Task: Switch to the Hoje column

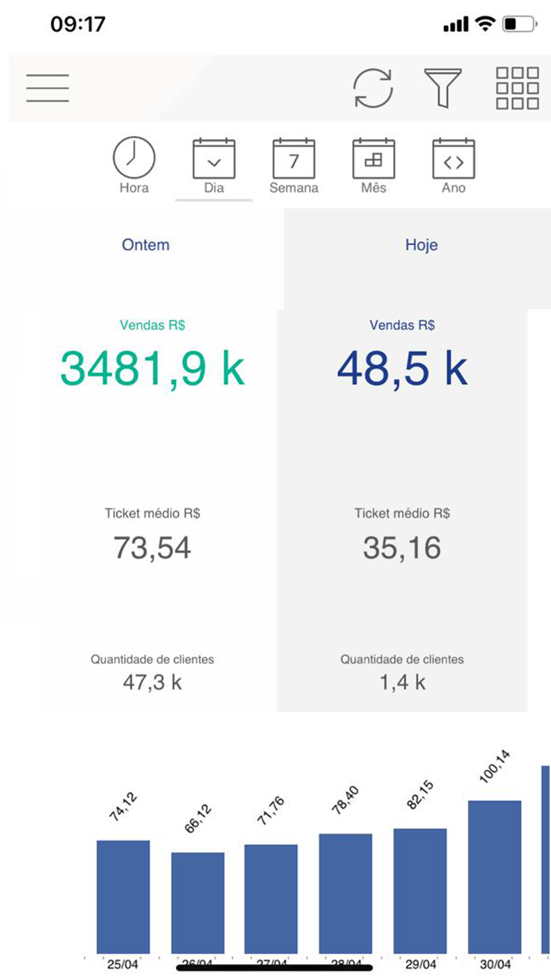Action: (x=422, y=245)
